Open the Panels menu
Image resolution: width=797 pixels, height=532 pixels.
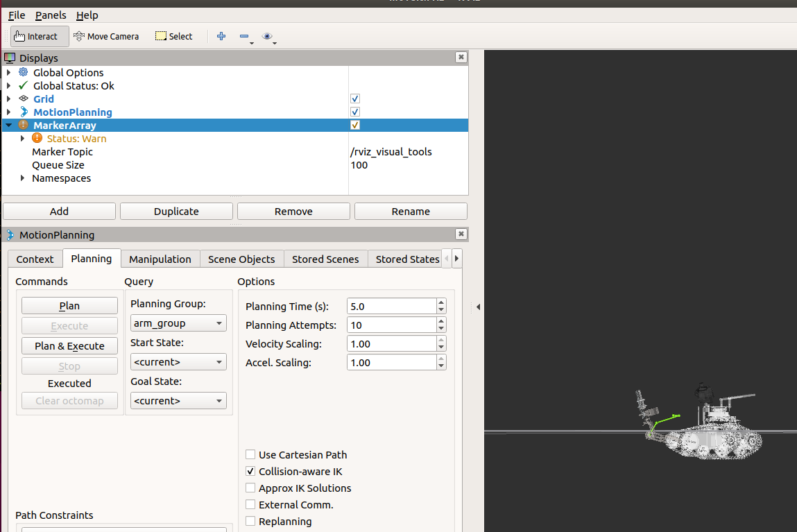tap(51, 15)
